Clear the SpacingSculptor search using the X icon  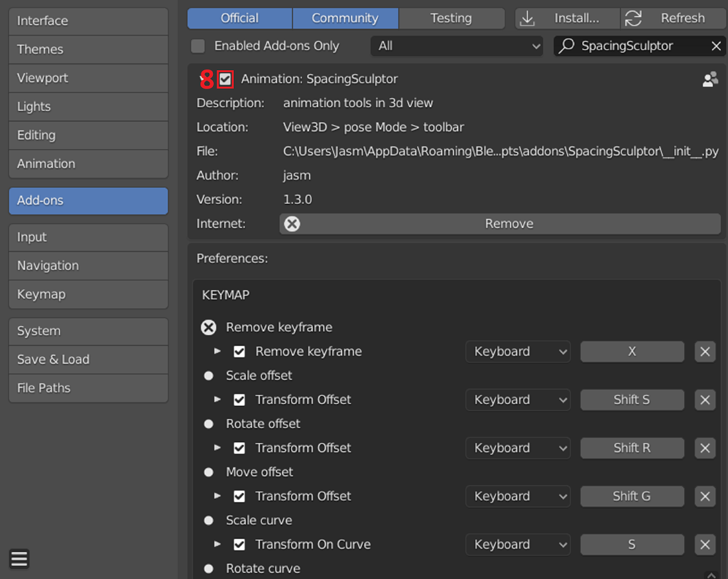click(716, 46)
